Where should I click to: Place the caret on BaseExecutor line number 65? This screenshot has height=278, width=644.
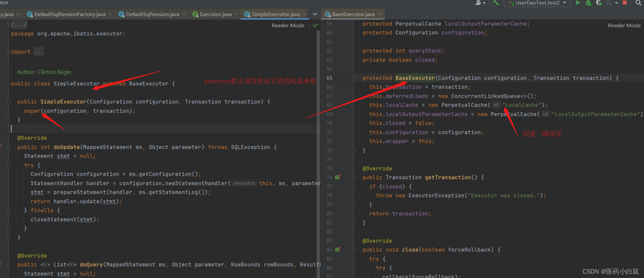329,78
